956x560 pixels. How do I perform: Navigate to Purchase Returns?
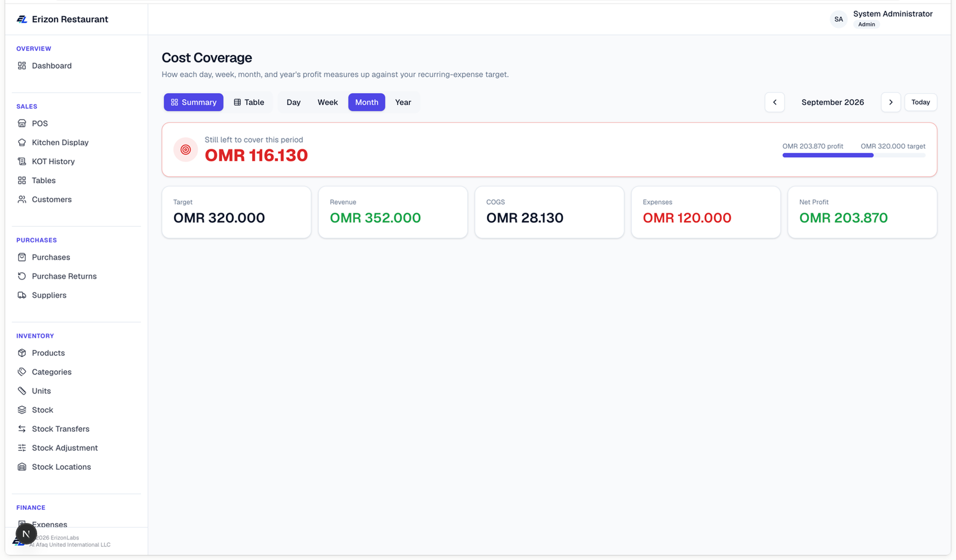click(65, 276)
